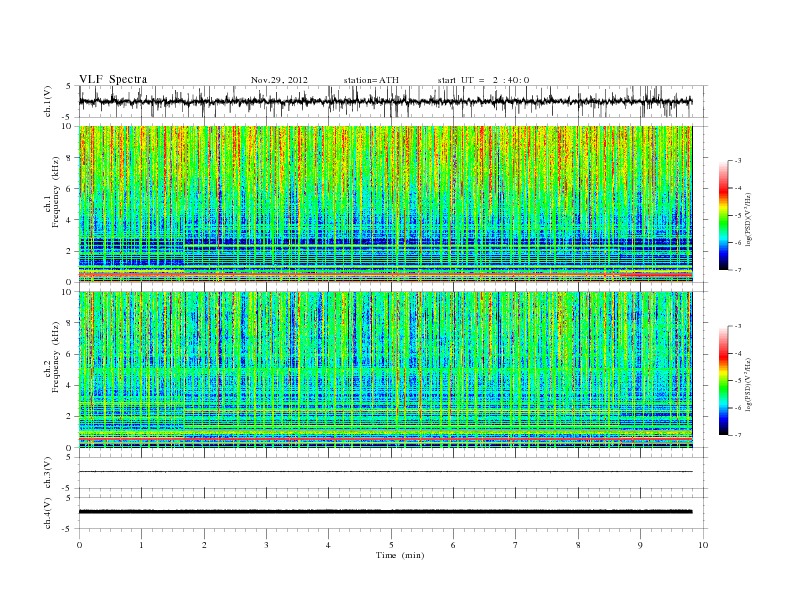Click the 'station=ATH' label
The image size is (792, 612).
tap(371, 80)
